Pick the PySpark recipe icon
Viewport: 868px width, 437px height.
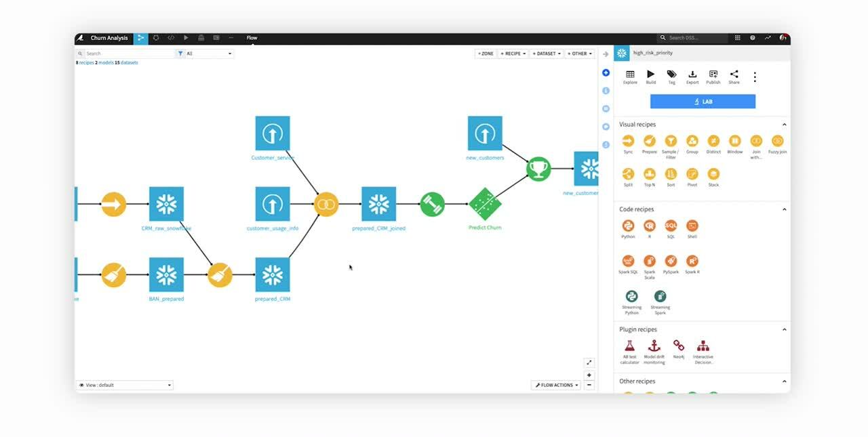click(671, 261)
